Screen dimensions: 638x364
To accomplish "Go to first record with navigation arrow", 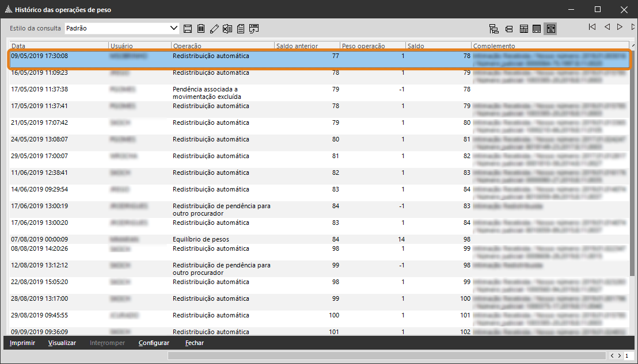I will pos(592,27).
